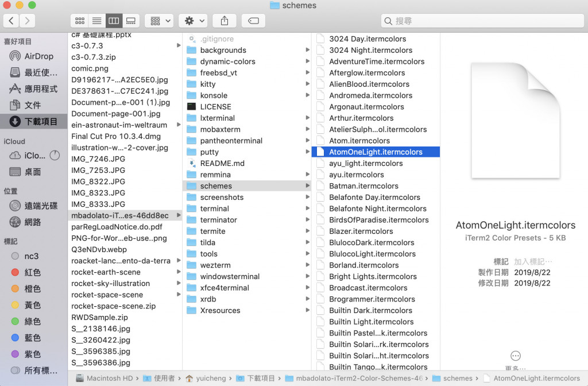588x386 pixels.
Task: Open 最近使用 recents in sidebar
Action: 34,72
